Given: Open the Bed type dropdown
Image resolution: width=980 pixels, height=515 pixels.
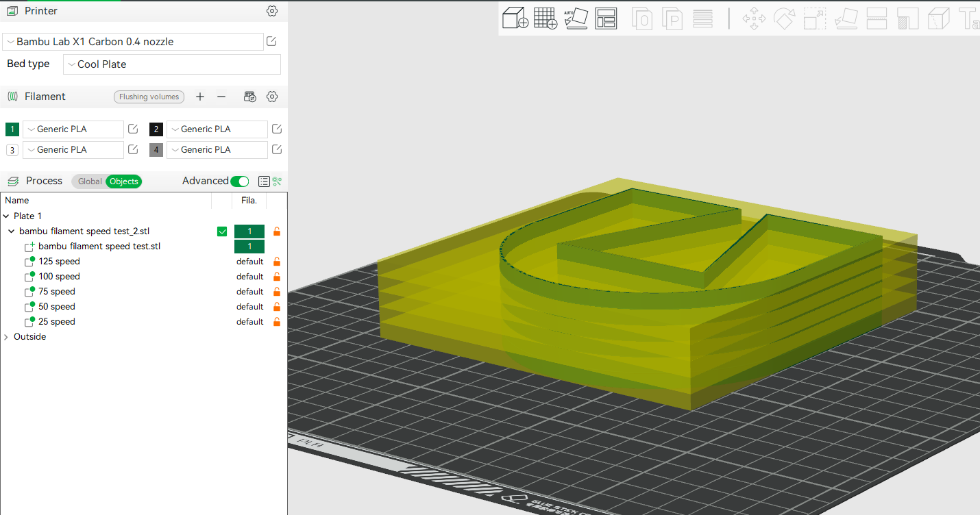Looking at the screenshot, I should [x=171, y=64].
